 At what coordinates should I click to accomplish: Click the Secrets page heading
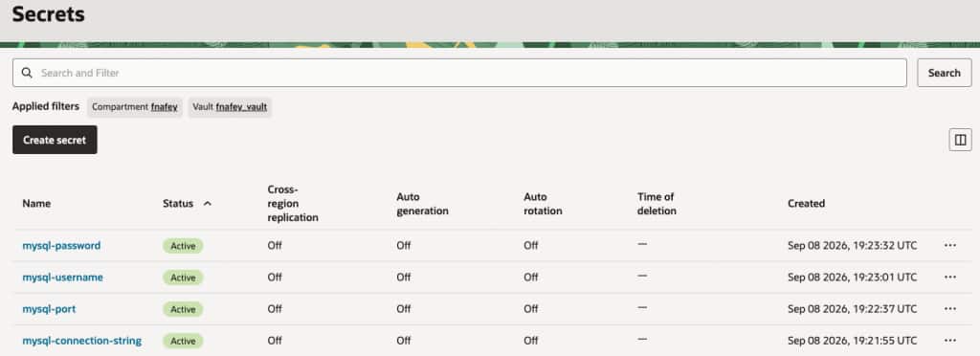pyautogui.click(x=48, y=13)
